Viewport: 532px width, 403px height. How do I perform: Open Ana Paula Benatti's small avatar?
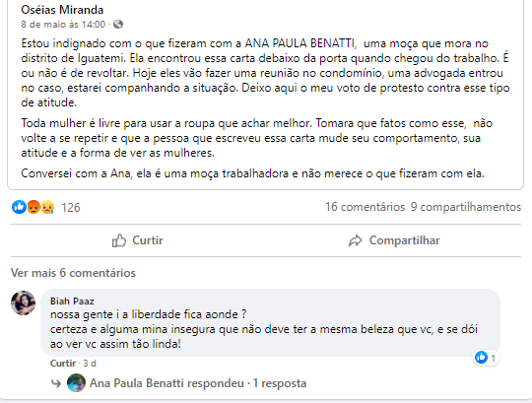76,383
